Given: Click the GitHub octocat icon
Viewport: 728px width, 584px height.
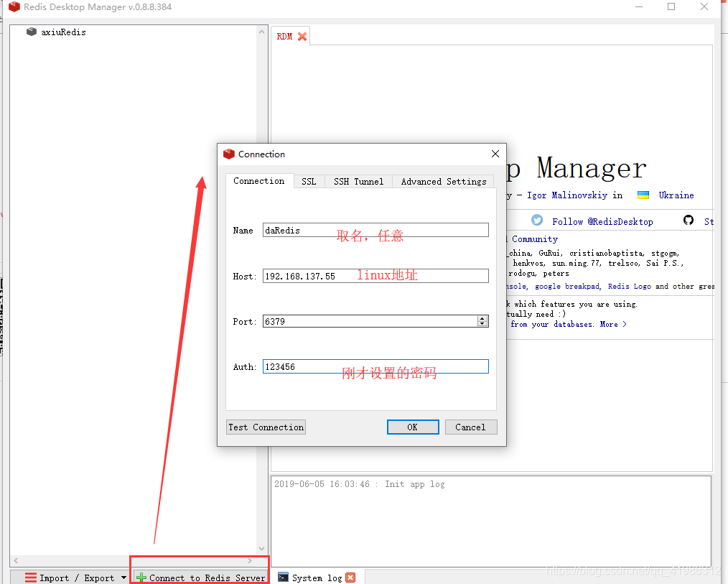Looking at the screenshot, I should [689, 221].
